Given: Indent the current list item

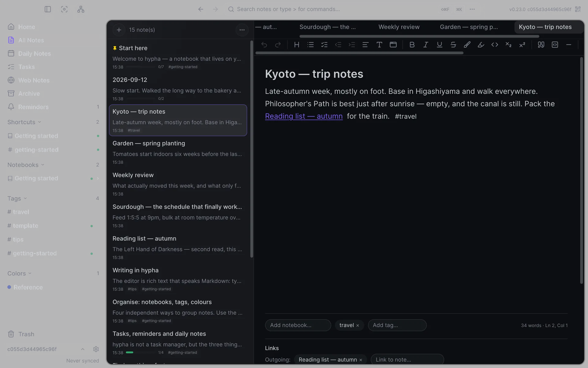Looking at the screenshot, I should click(352, 45).
